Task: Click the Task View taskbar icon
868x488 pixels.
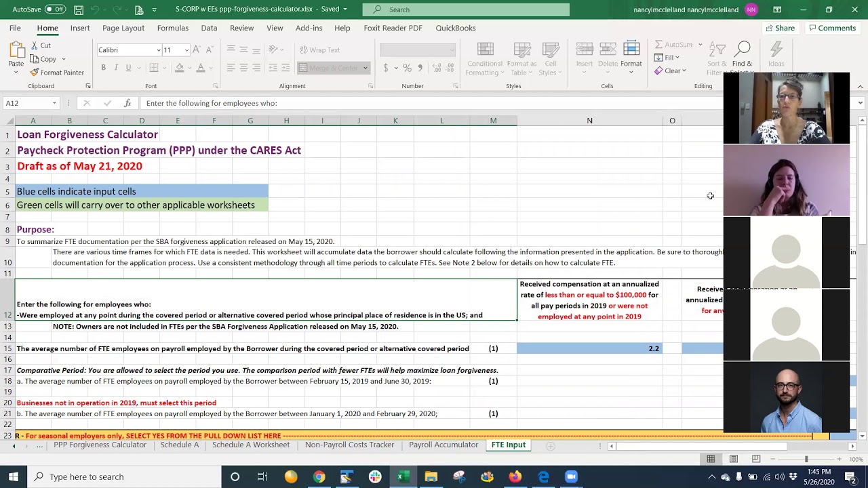Action: pyautogui.click(x=262, y=476)
